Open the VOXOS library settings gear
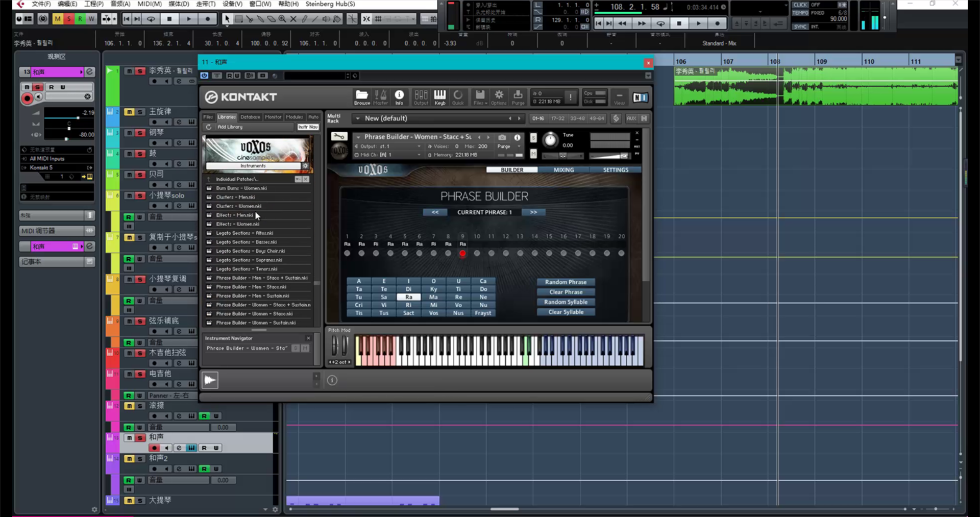Viewport: 980px width, 517px height. (305, 166)
